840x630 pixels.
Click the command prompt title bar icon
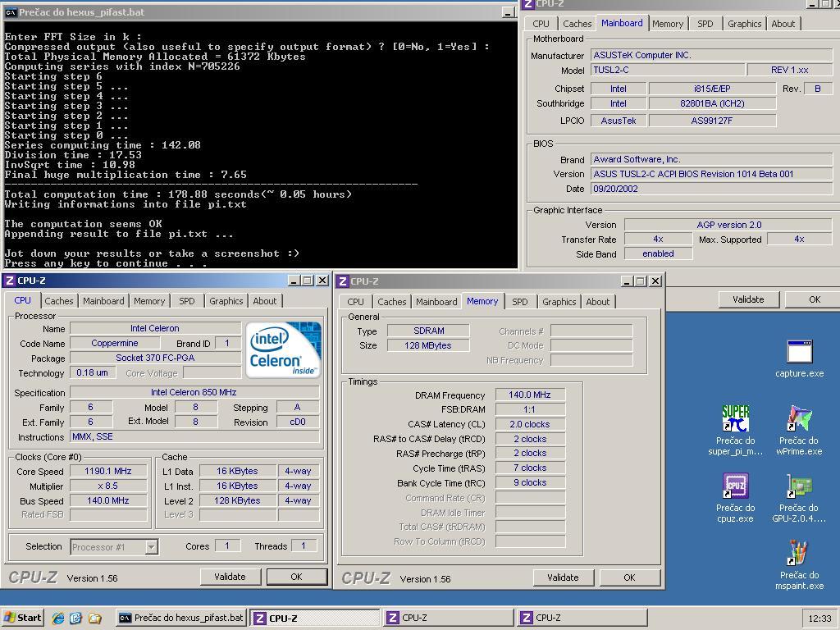click(10, 12)
